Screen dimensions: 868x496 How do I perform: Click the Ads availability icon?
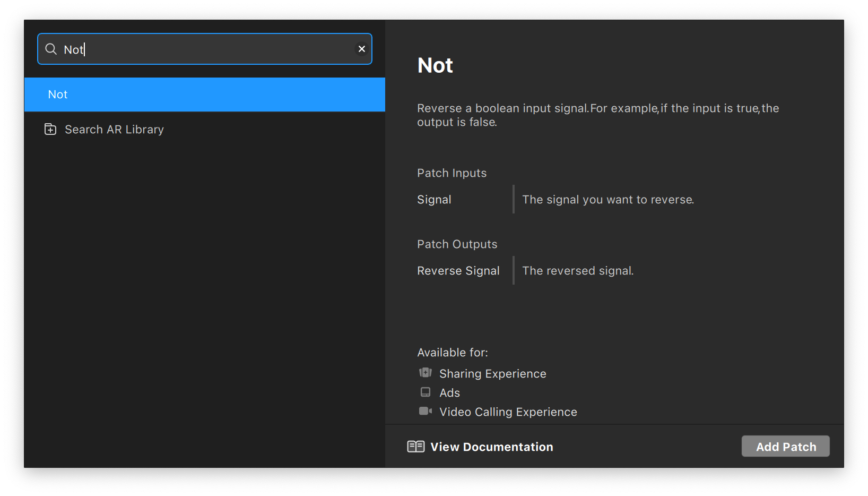point(426,392)
